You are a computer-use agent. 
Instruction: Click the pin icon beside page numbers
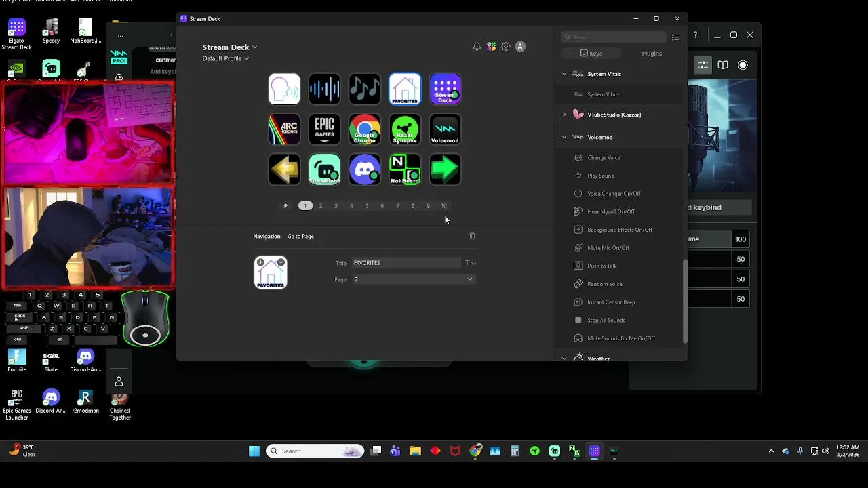pos(285,206)
